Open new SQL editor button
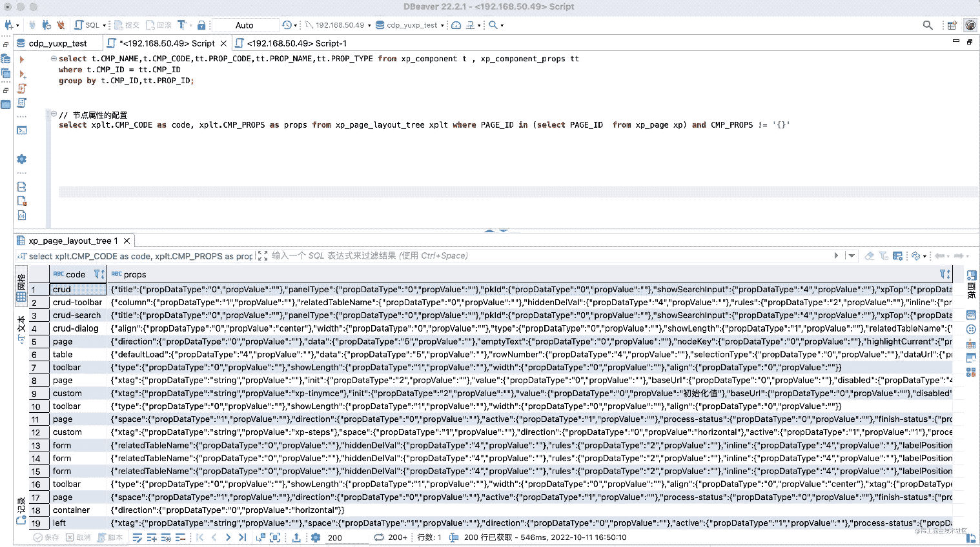Screen dimensions: 980x547 pos(87,25)
